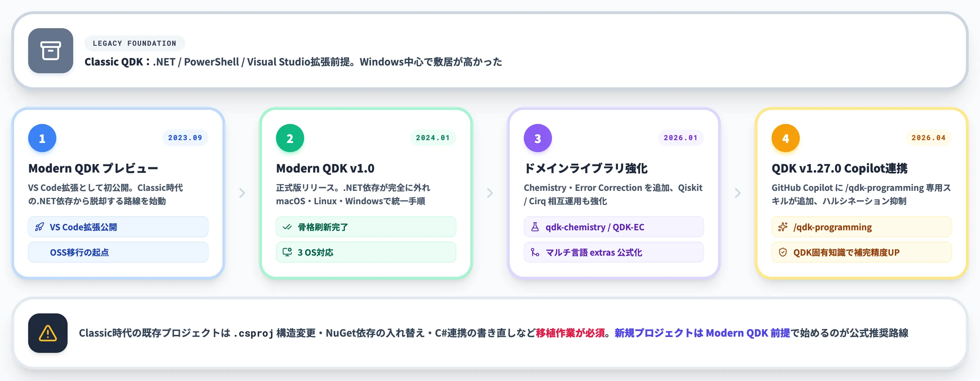Click the VS Code拡張として初公開 description in card 1
This screenshot has width=980, height=381.
coord(105,194)
